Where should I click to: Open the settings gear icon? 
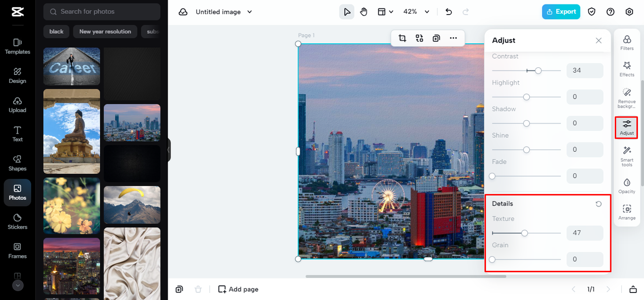[x=629, y=12]
